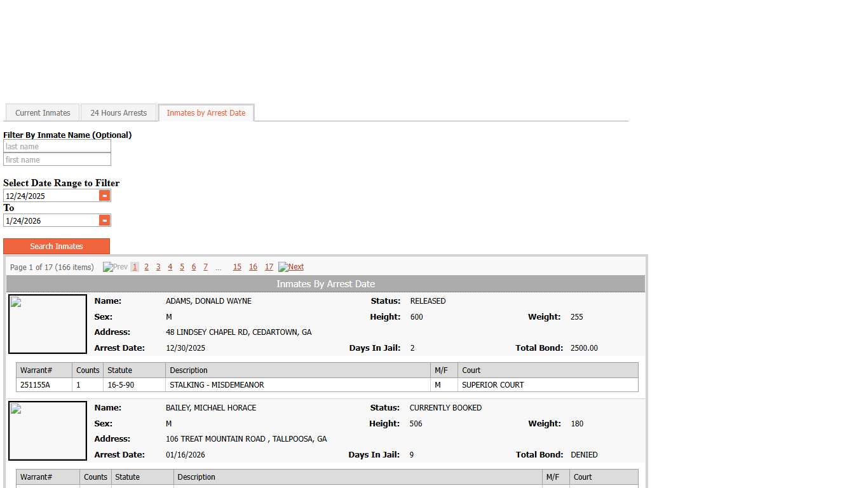This screenshot has height=488, width=868.
Task: Click the last name filter field
Action: (x=57, y=147)
